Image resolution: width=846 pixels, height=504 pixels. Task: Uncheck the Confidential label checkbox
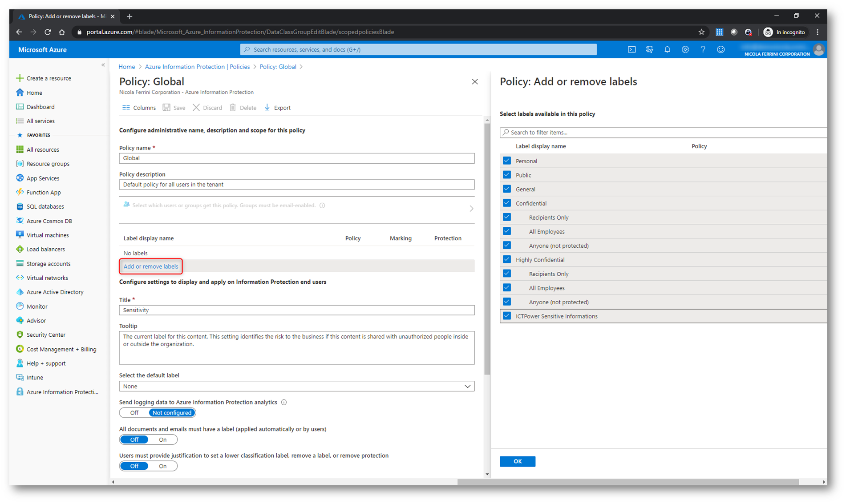[506, 203]
